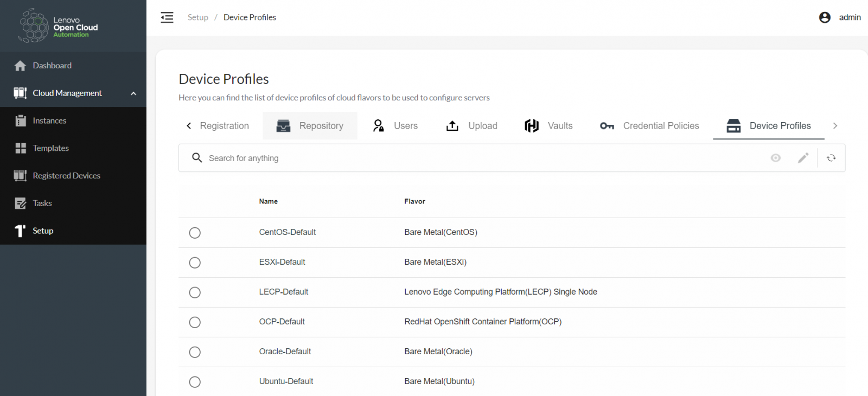The width and height of the screenshot is (868, 396).
Task: Click the Lenovo Open Cloud Automation logo
Action: 59,25
